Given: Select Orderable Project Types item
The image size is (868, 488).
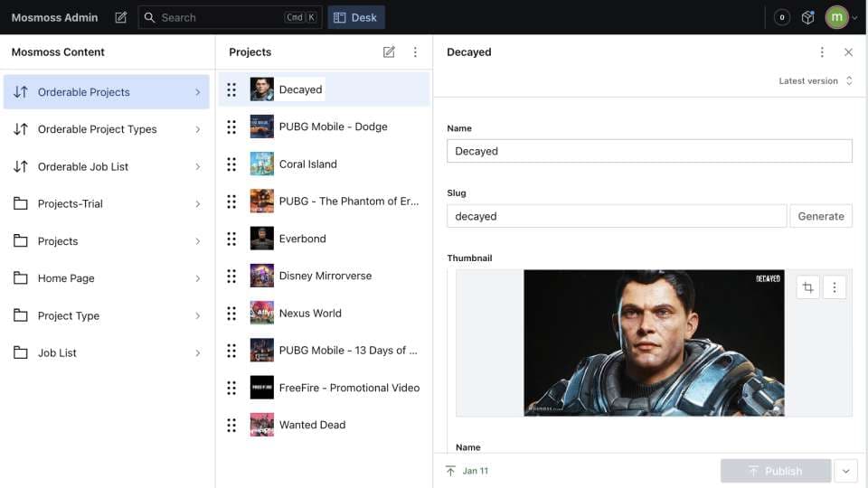Looking at the screenshot, I should [x=107, y=129].
